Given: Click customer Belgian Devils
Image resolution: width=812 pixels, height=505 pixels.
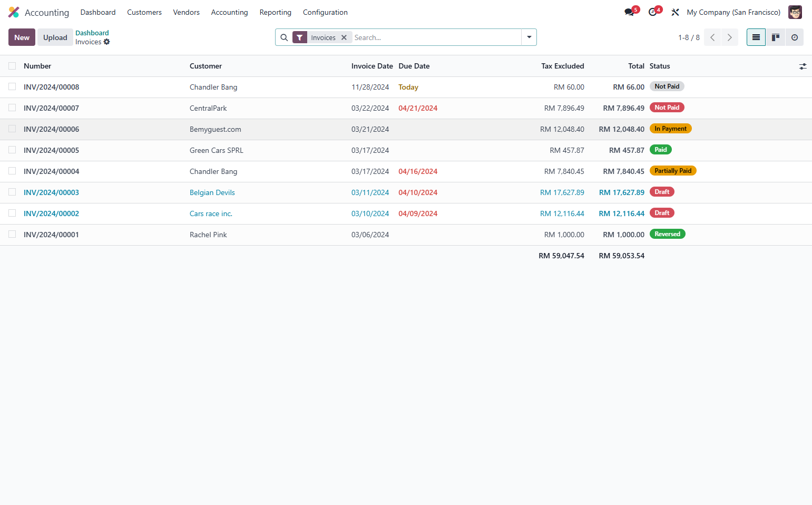Looking at the screenshot, I should 212,192.
